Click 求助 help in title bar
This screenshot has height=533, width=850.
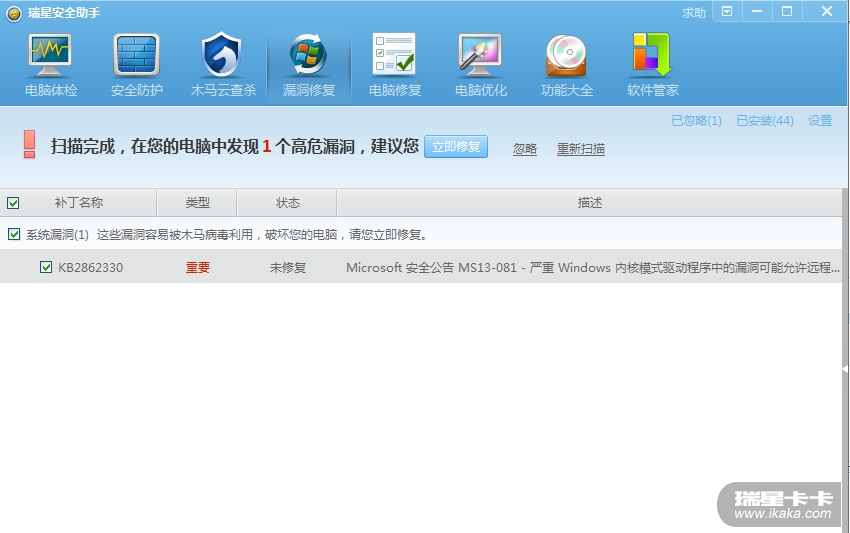click(x=693, y=12)
